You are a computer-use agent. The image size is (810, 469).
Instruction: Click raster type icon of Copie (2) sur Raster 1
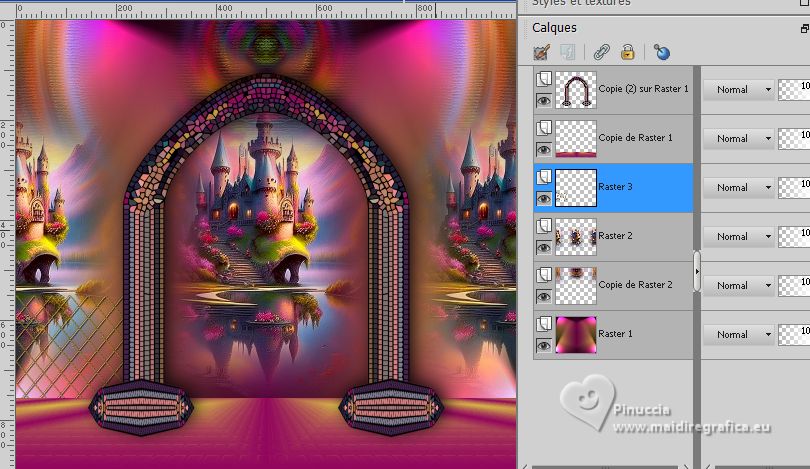[543, 79]
